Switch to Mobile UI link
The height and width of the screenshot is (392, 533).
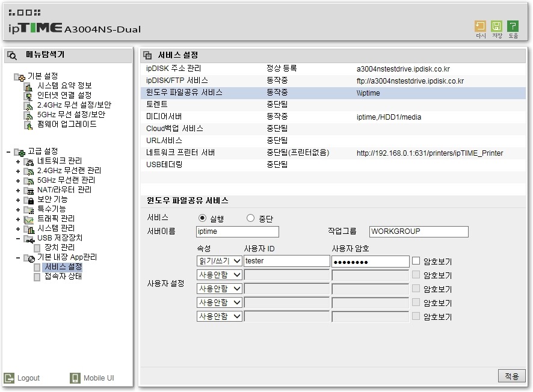pyautogui.click(x=99, y=378)
